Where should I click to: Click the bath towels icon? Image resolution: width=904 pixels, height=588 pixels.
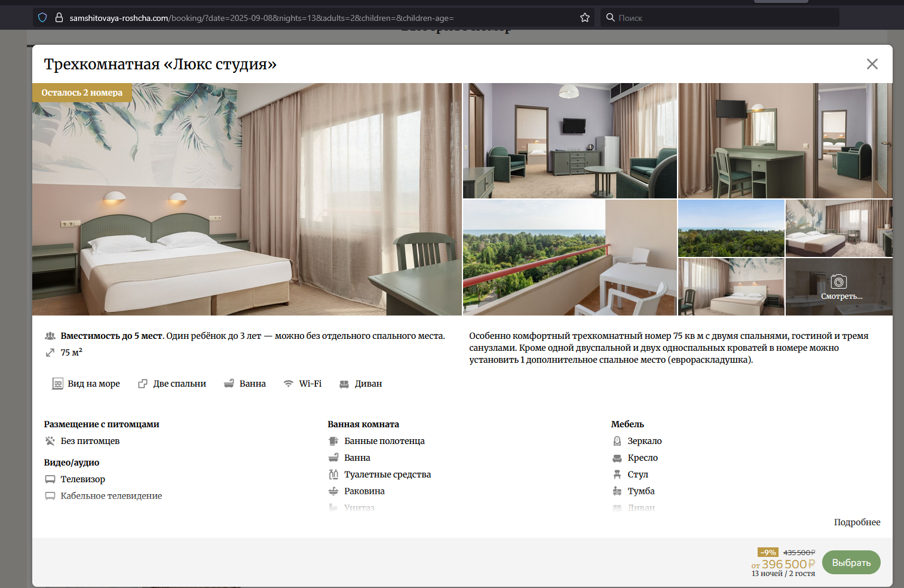[333, 441]
